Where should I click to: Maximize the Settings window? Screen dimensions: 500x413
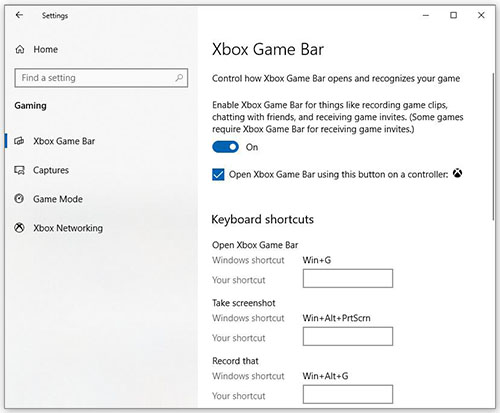tap(453, 15)
